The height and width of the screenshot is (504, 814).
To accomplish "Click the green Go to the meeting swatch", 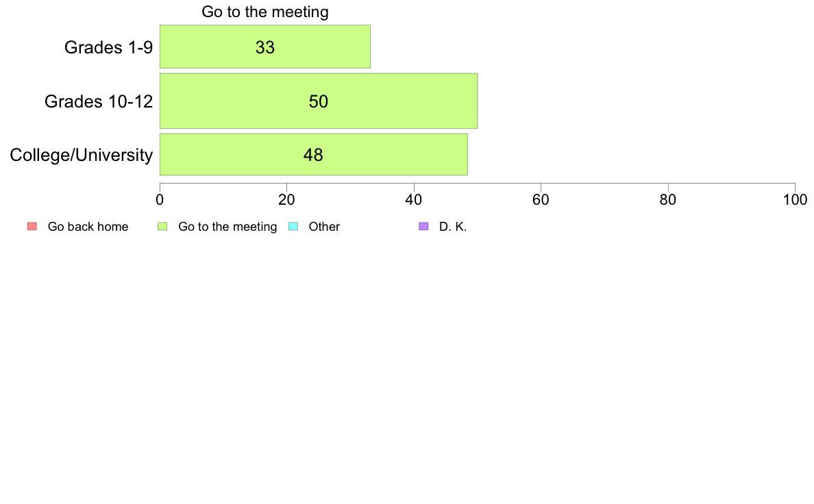I will [162, 226].
